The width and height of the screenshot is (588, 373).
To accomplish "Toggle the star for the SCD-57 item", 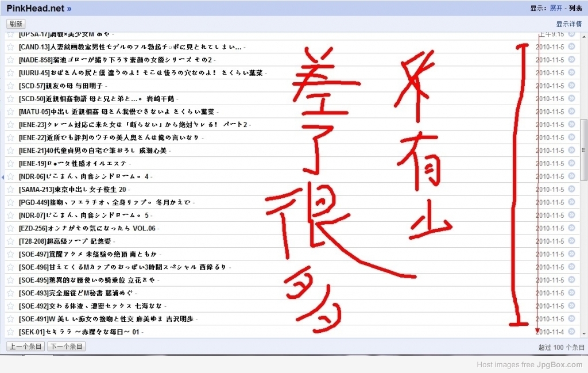I will click(10, 86).
